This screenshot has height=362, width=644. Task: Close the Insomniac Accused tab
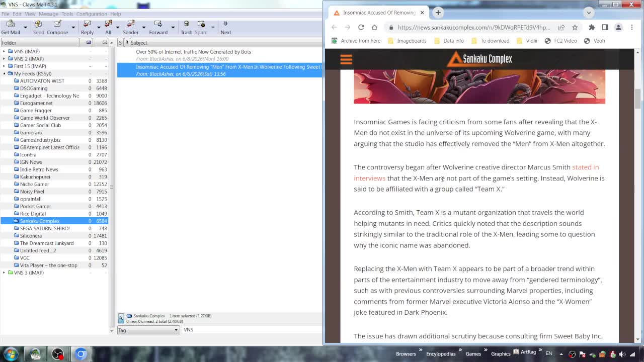422,13
